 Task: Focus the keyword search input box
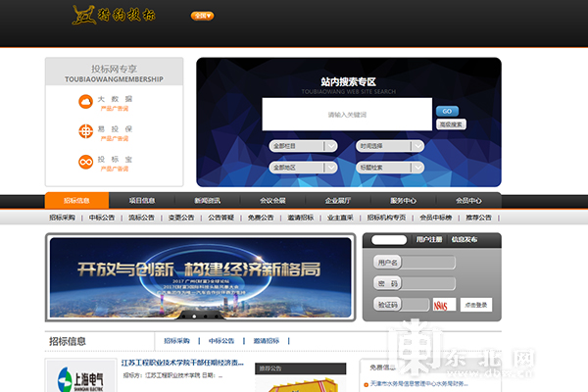pos(347,115)
